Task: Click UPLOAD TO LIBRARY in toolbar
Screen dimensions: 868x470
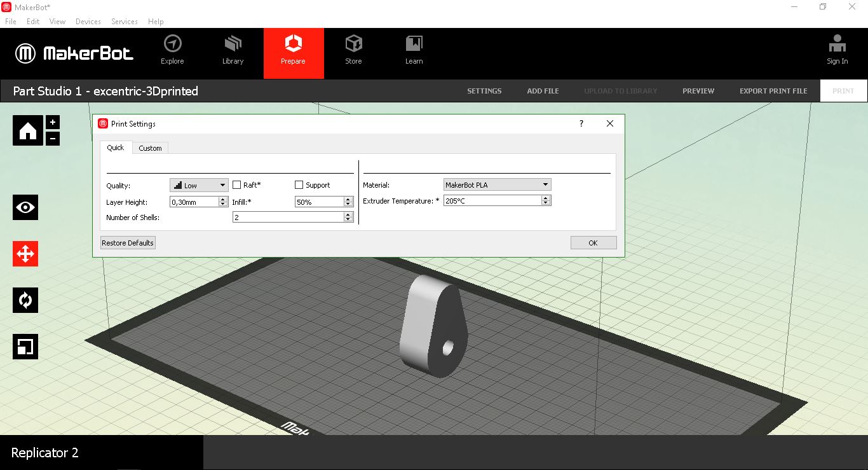Action: tap(621, 91)
